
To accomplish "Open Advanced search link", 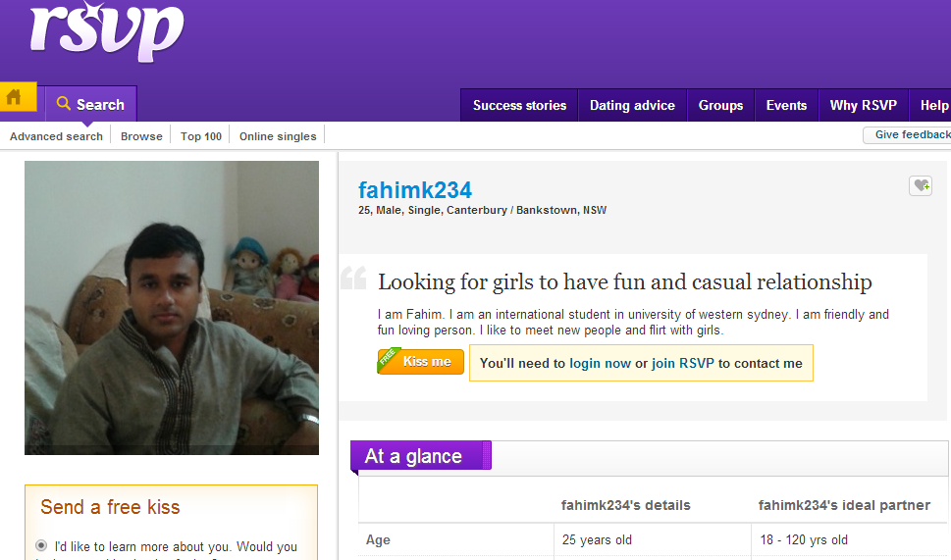I will pos(56,136).
